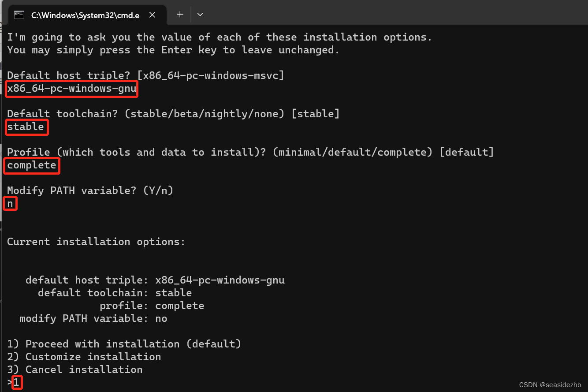This screenshot has width=588, height=392.
Task: Click the Proceed with installation option text
Action: pyautogui.click(x=123, y=343)
